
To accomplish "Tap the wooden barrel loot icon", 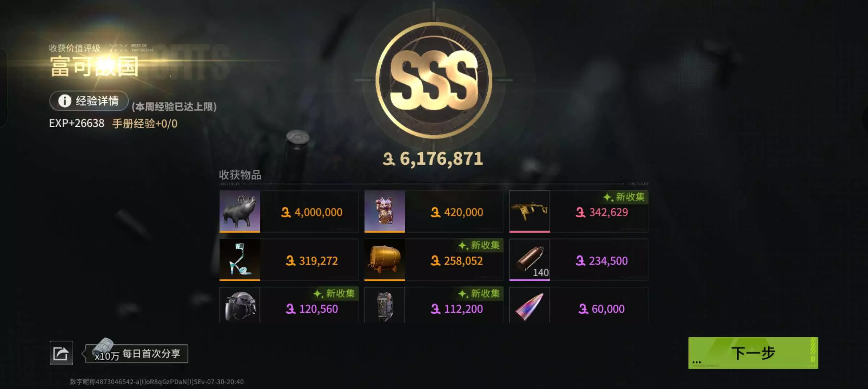I will pos(385,260).
